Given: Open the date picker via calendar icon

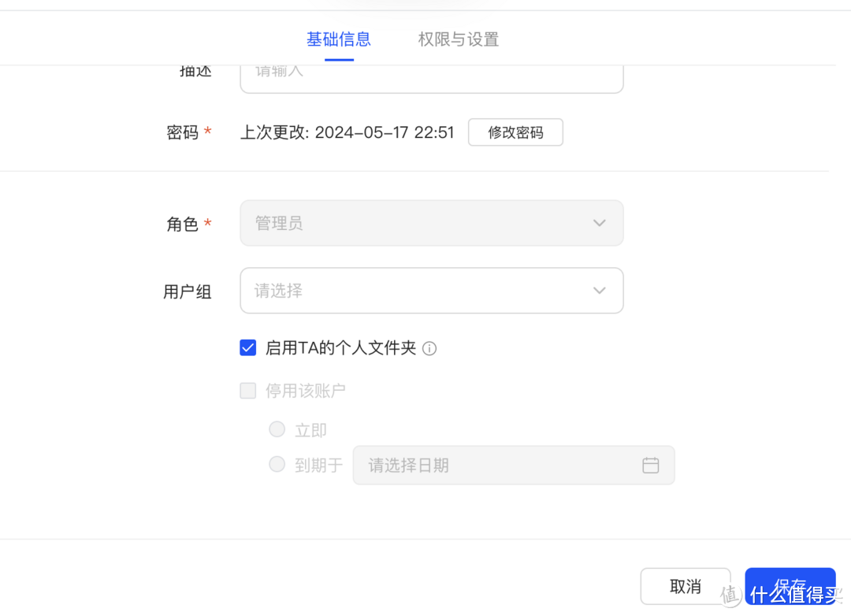Looking at the screenshot, I should (651, 466).
